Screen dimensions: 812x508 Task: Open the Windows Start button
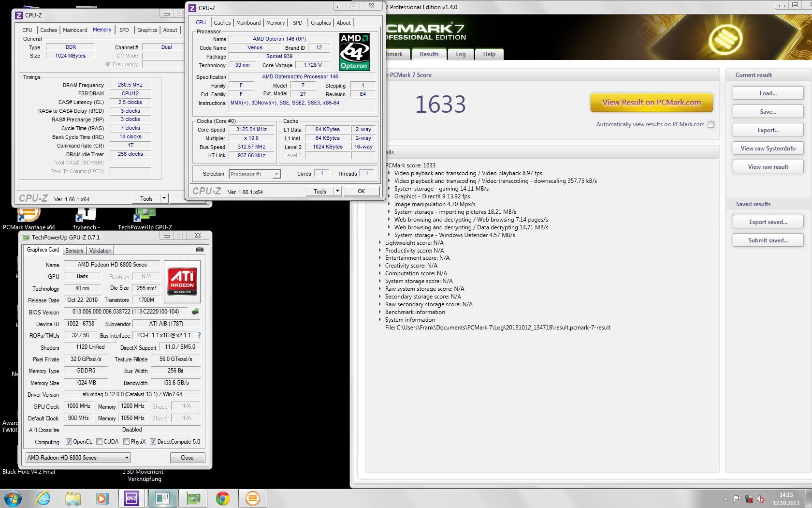point(13,498)
